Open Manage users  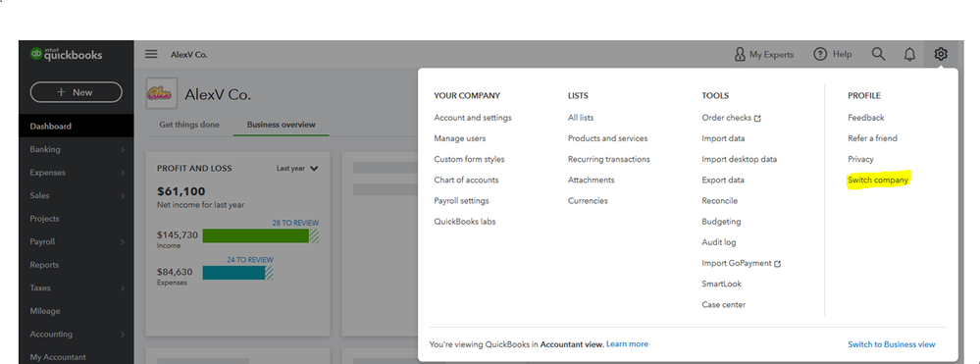(459, 138)
